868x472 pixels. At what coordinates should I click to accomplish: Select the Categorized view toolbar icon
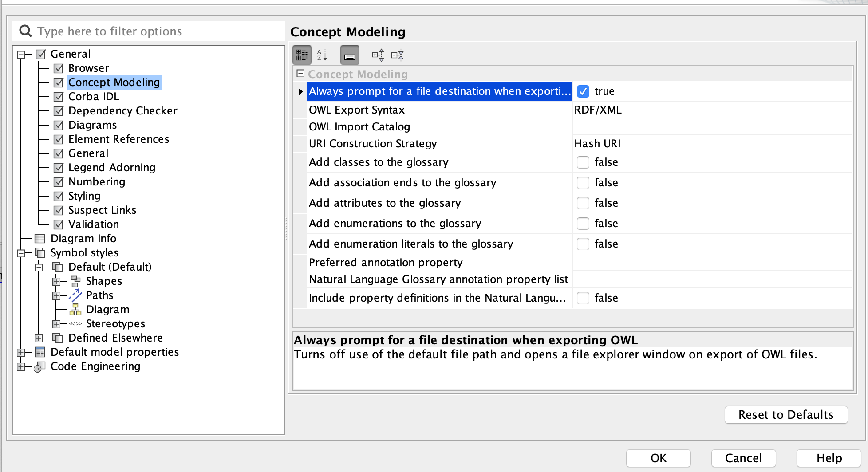coord(302,55)
